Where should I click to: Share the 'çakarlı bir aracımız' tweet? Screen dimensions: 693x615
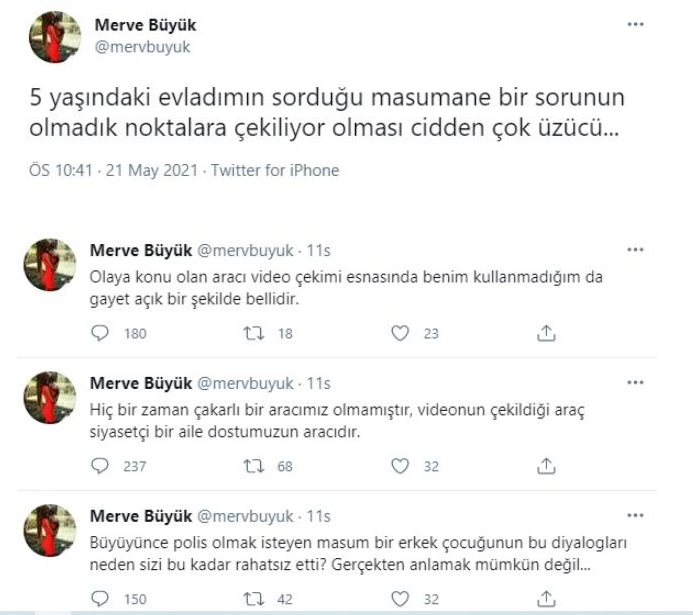tap(547, 466)
